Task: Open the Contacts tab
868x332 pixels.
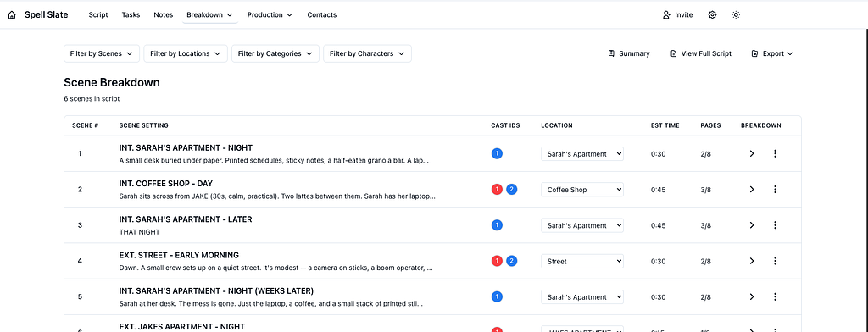Action: pyautogui.click(x=321, y=15)
